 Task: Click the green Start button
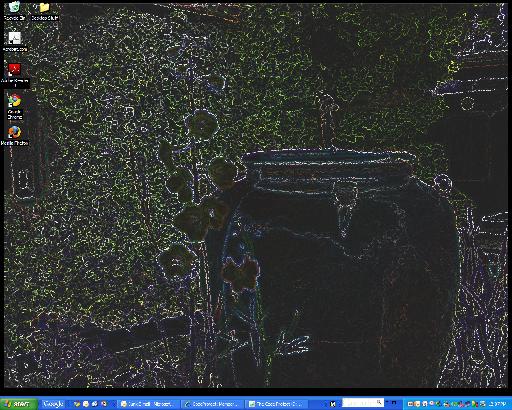18,404
